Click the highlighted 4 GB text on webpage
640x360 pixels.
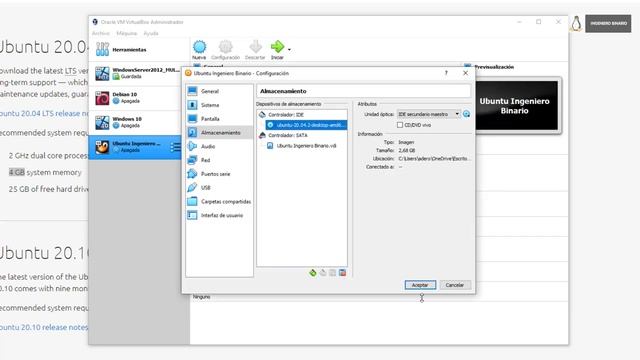coord(17,172)
